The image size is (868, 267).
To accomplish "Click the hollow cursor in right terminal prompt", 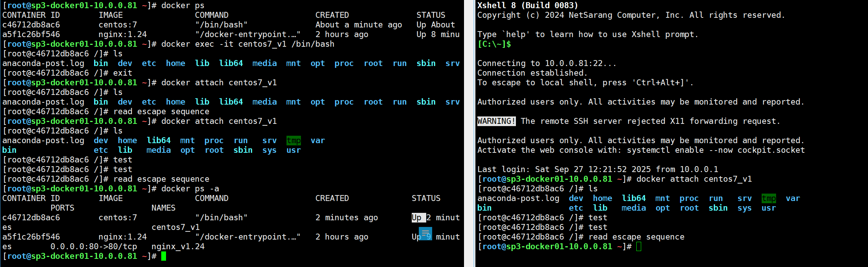I will [x=638, y=247].
